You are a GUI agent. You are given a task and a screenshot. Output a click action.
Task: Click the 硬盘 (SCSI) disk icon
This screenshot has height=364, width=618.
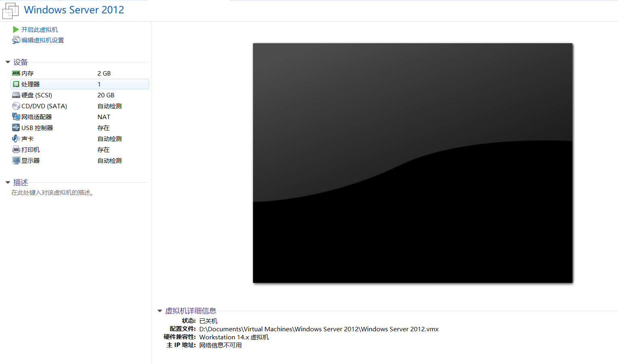coord(15,95)
